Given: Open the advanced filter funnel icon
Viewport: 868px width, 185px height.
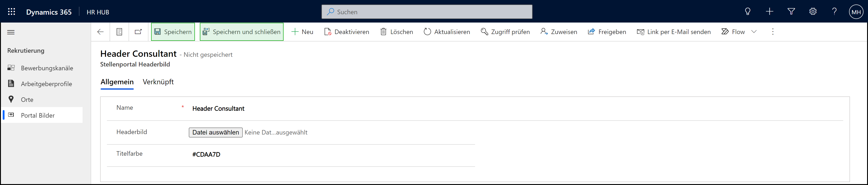Looking at the screenshot, I should 791,12.
